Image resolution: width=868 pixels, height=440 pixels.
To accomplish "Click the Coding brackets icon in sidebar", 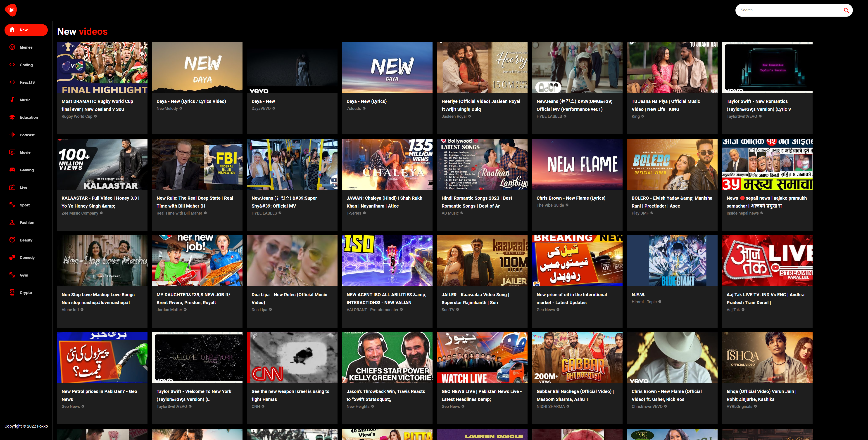I will (12, 65).
